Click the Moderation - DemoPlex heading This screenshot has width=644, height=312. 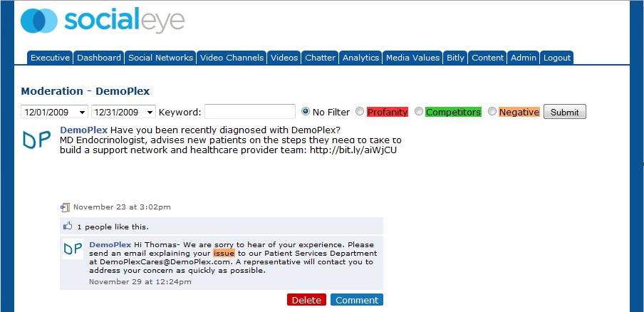pos(85,91)
